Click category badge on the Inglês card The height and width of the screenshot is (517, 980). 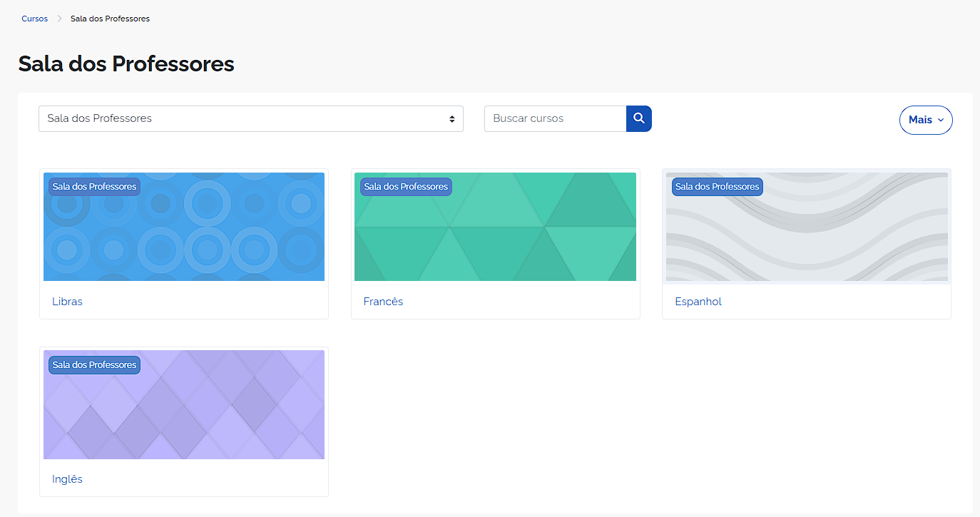click(94, 365)
